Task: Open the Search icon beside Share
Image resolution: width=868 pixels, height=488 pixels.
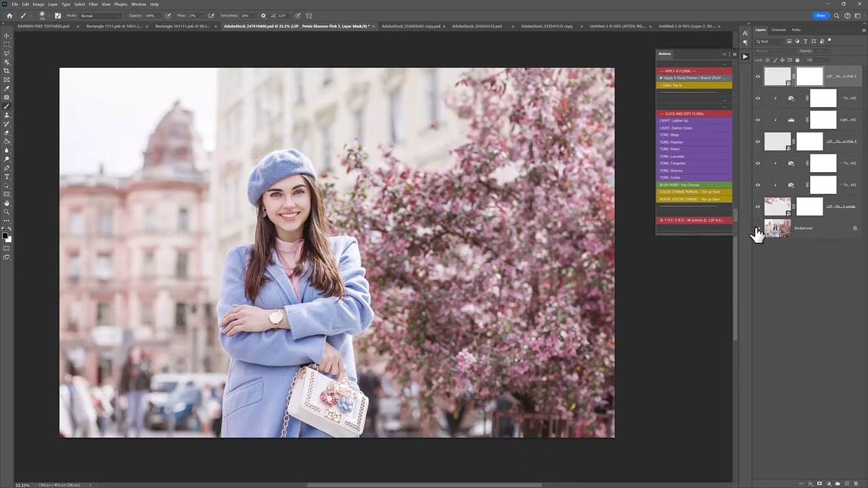Action: click(837, 16)
